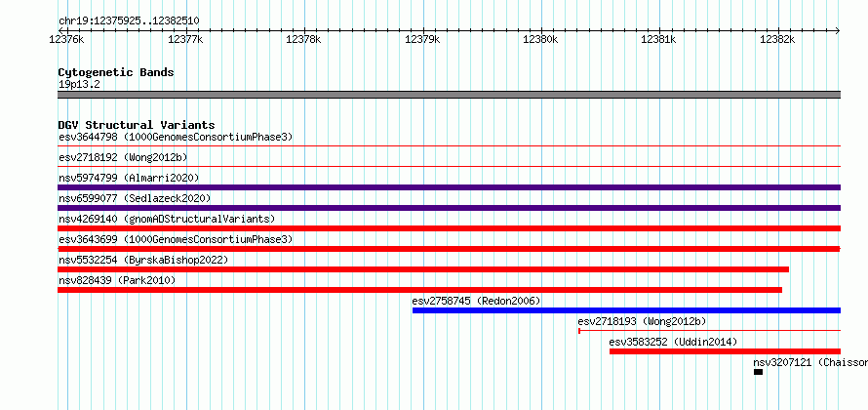The width and height of the screenshot is (868, 410).
Task: Select the 19p13.2 band label
Action: pyautogui.click(x=79, y=85)
